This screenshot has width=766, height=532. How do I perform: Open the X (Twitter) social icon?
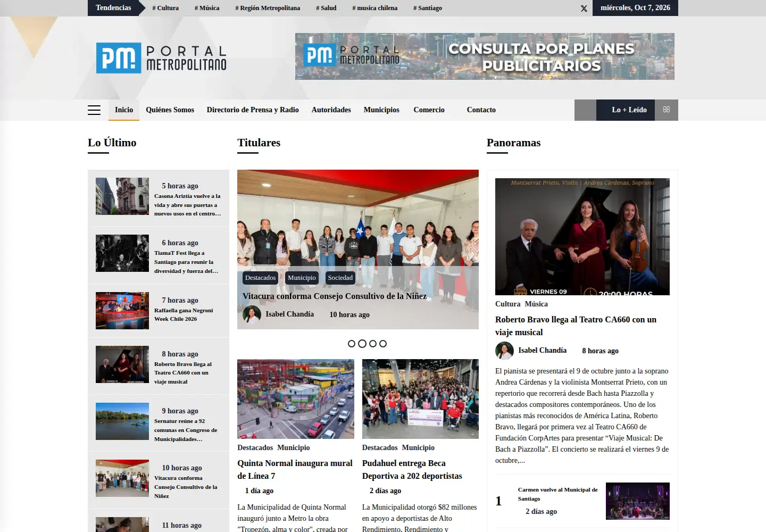coord(584,9)
